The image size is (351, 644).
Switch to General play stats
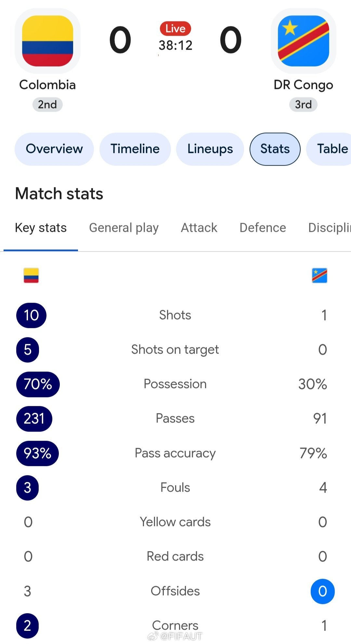(x=124, y=228)
